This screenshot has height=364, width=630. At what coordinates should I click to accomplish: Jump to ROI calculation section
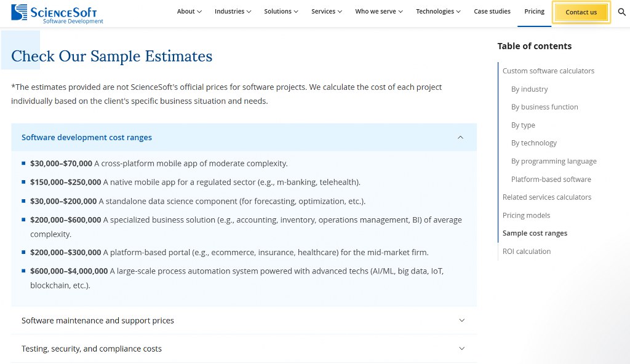point(527,251)
